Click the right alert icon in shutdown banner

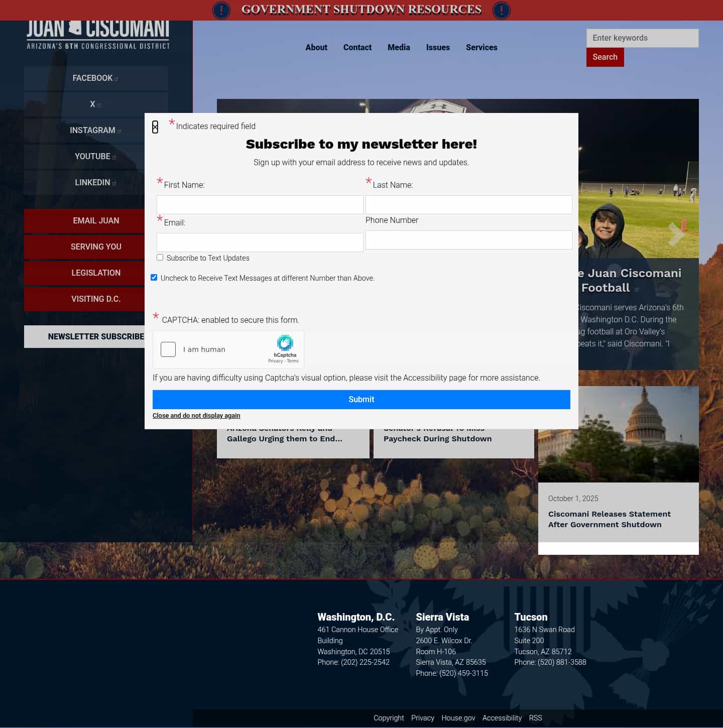tap(501, 10)
